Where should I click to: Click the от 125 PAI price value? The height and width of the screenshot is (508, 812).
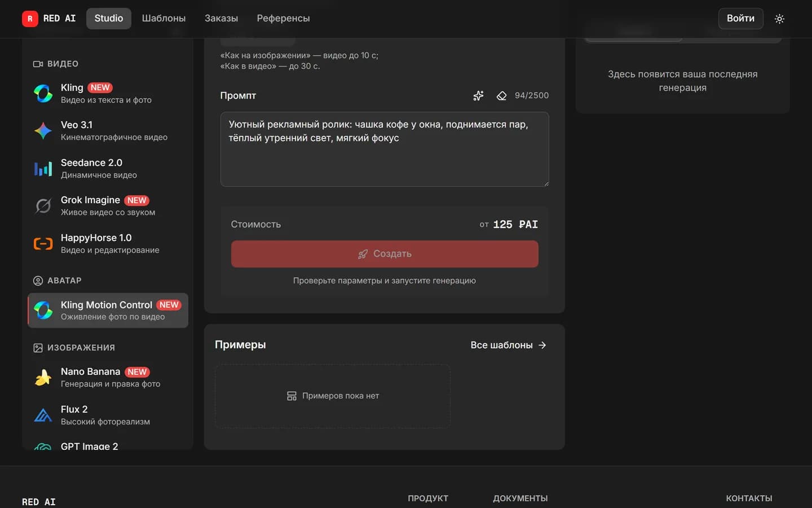[x=509, y=224]
